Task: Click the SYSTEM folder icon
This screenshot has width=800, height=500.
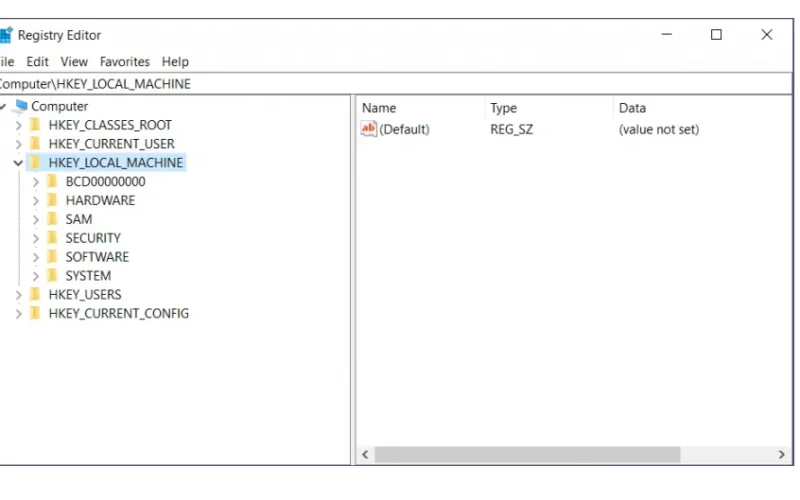Action: 52,276
